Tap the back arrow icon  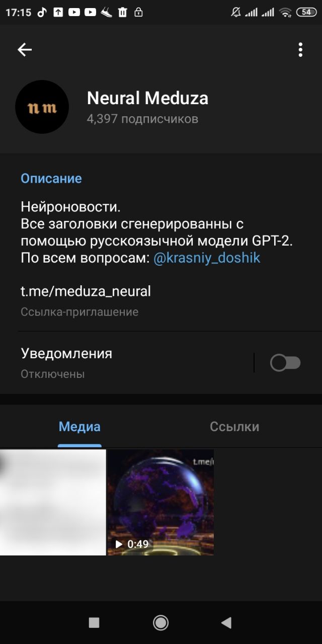tap(25, 49)
